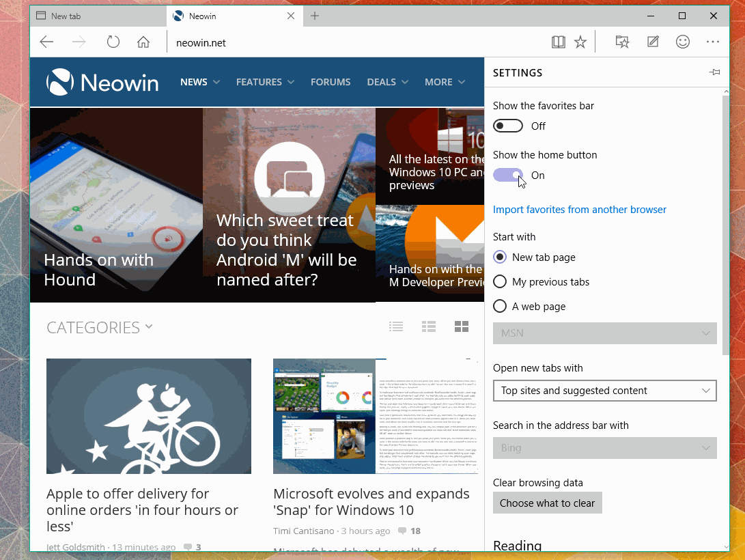Close the Neowin tab
The height and width of the screenshot is (560, 745).
pos(291,16)
